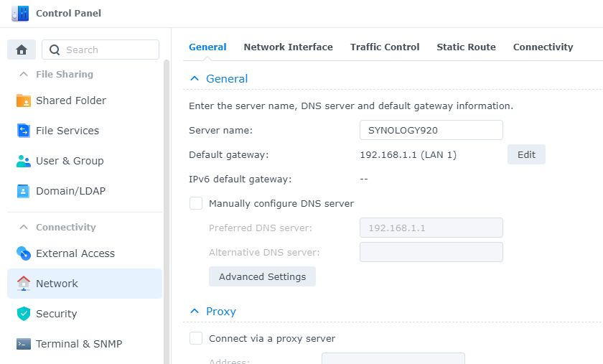The image size is (603, 364).
Task: Click the Home icon button
Action: click(22, 50)
